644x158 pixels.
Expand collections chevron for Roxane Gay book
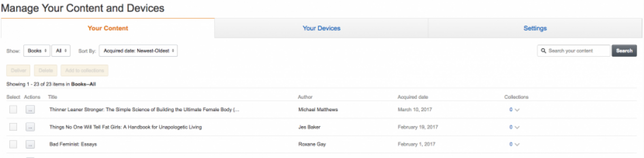517,145
